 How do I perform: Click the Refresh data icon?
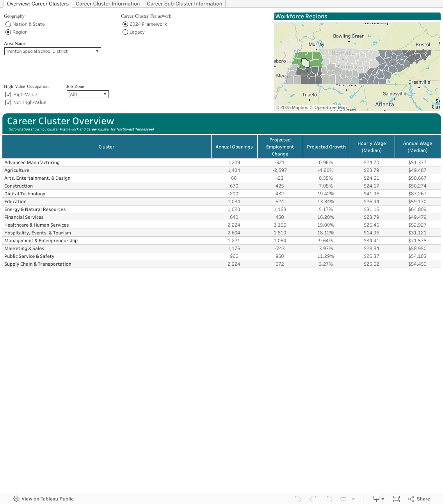point(343,499)
